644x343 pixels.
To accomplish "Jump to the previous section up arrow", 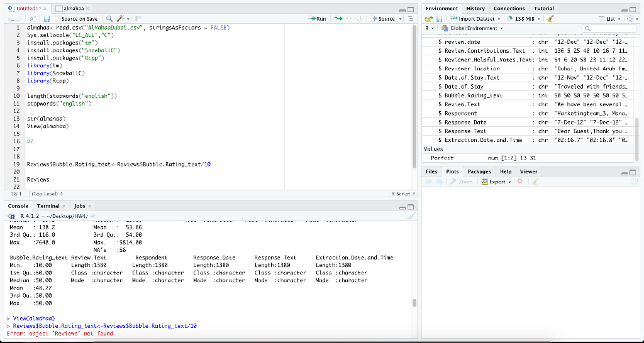I will [x=350, y=19].
